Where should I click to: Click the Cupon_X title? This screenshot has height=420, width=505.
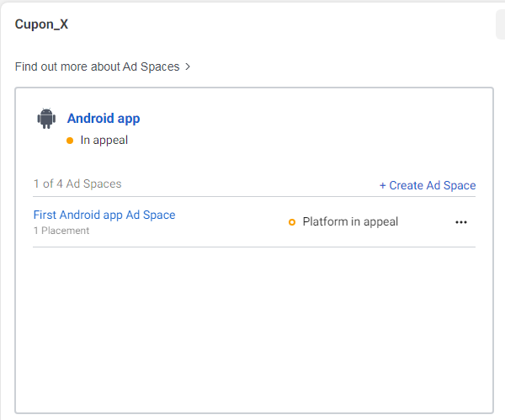click(x=41, y=24)
